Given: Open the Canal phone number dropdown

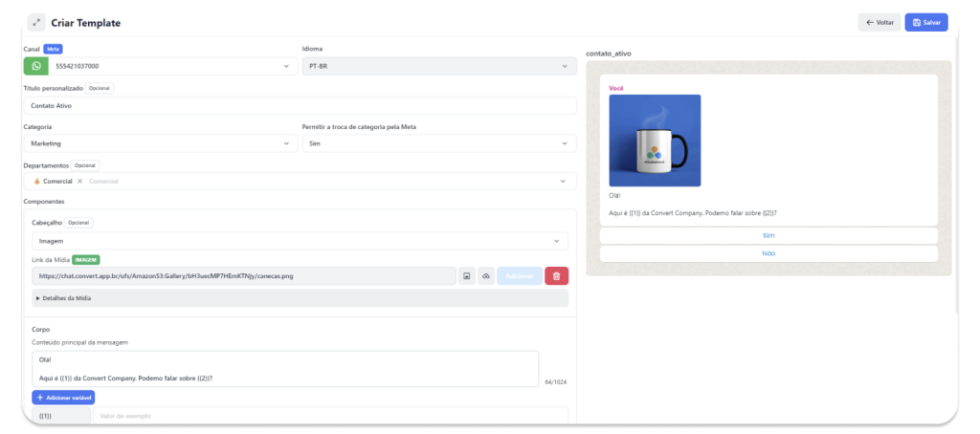Looking at the screenshot, I should point(173,66).
